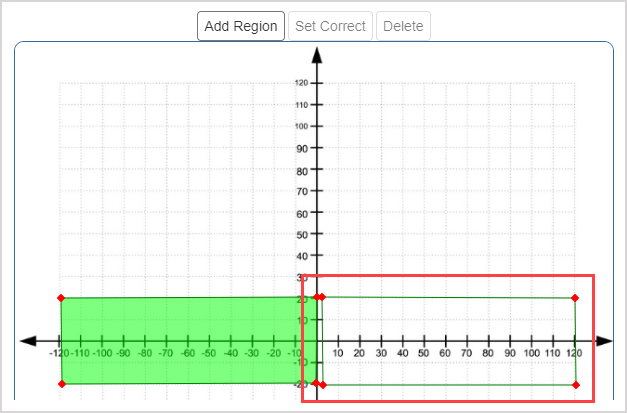Click the vertex handle at (-120, -20)
627x413 pixels.
[62, 384]
